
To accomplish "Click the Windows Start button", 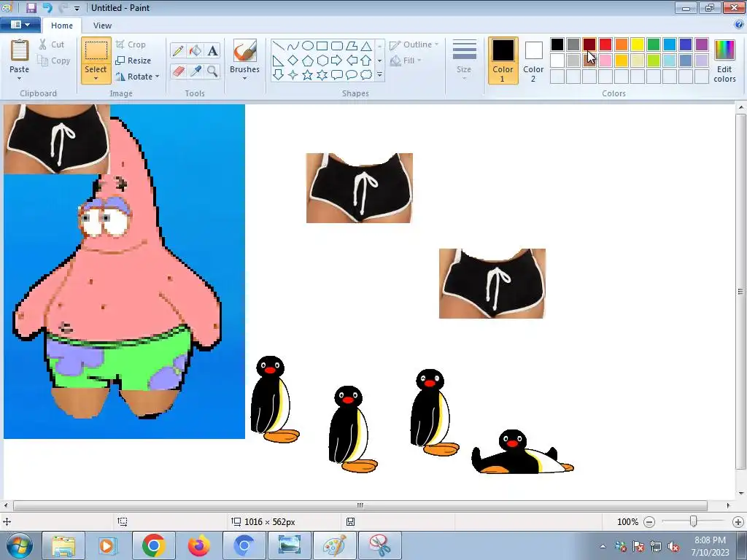I will tap(19, 545).
